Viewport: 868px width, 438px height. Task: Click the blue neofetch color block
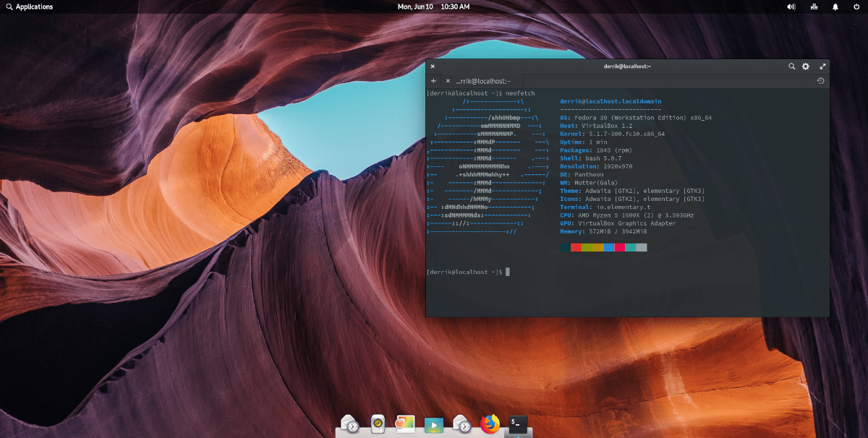click(x=609, y=247)
